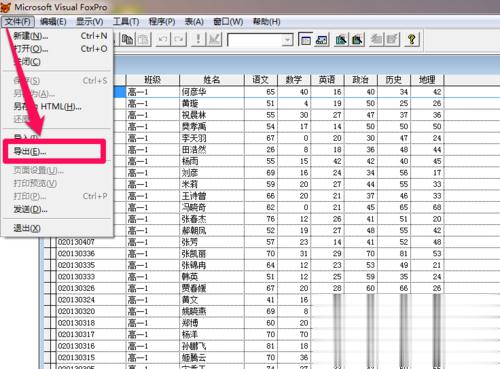The height and width of the screenshot is (369, 500).
Task: Click the student ID cell 020130324
Action: click(90, 300)
